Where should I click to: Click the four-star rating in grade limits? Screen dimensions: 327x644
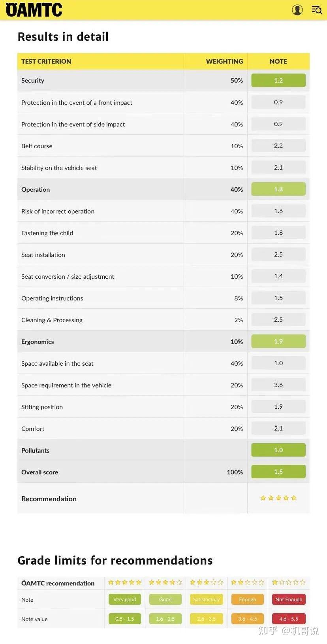165,582
